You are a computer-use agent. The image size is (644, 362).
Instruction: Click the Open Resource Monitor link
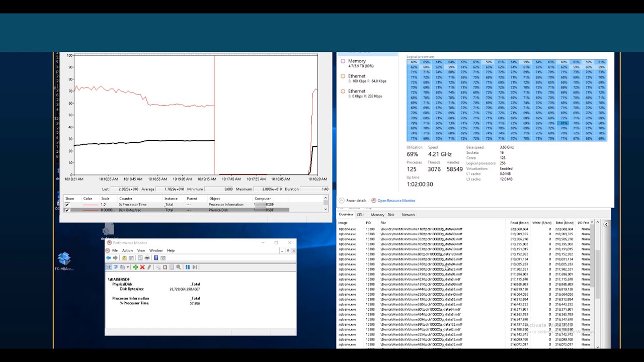(x=396, y=201)
